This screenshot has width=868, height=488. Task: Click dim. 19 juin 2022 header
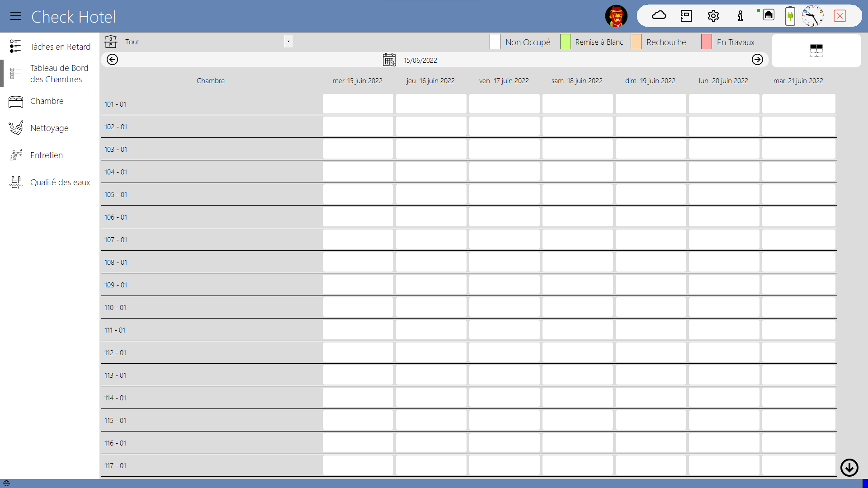pyautogui.click(x=650, y=80)
